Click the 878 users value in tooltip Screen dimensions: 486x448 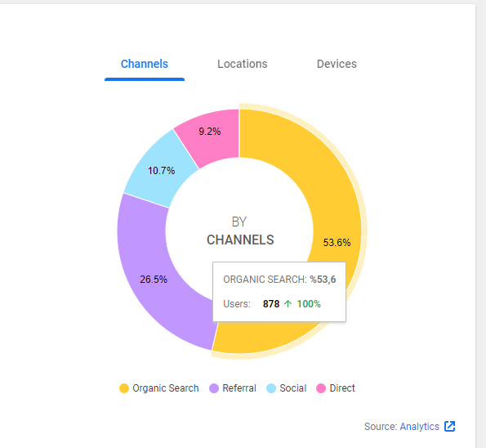pos(271,304)
